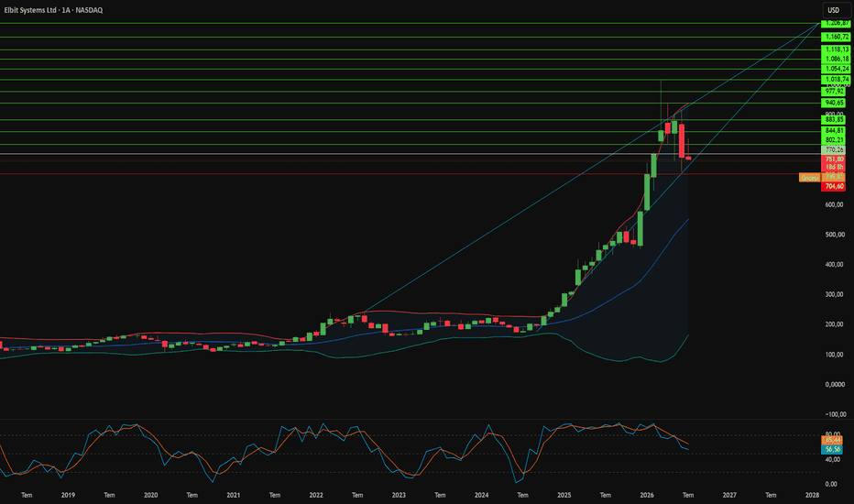Click the 0,00 oscillator axis value
Screen dimensions: 854x504
(x=831, y=484)
